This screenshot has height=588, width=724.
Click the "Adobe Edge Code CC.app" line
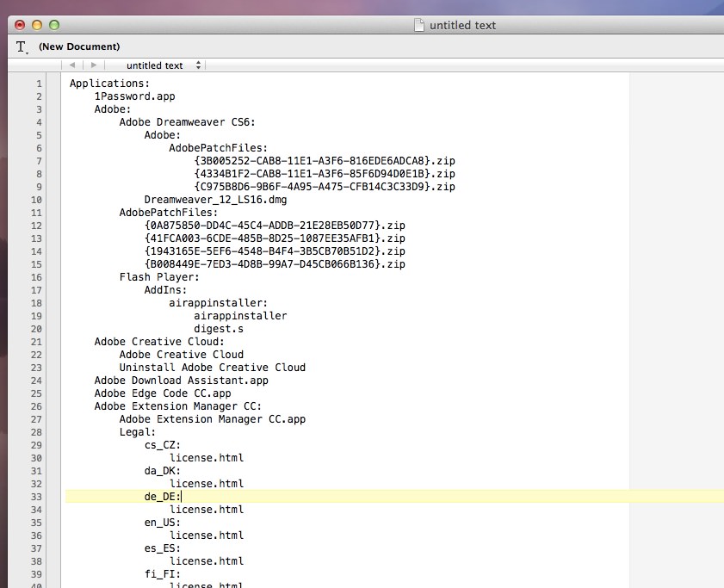coord(163,394)
